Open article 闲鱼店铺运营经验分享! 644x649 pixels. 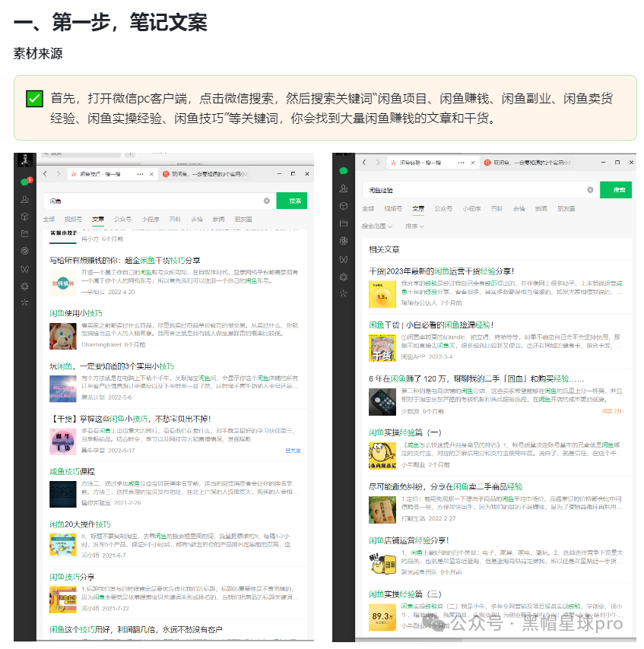409,540
